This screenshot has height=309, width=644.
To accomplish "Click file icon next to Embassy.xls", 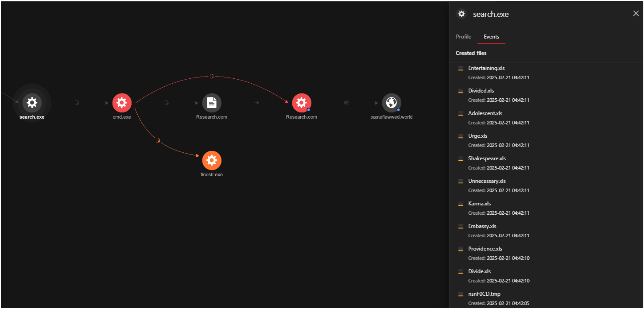I will (x=461, y=227).
